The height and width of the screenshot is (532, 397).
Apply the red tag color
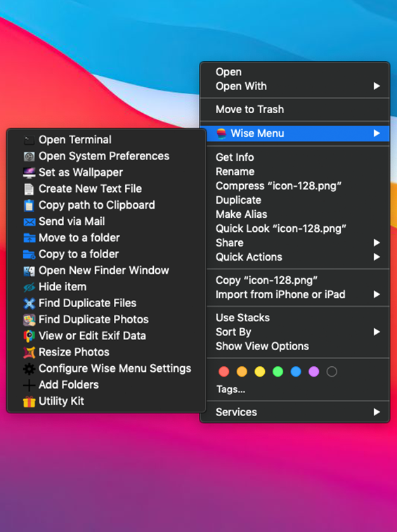(x=224, y=372)
